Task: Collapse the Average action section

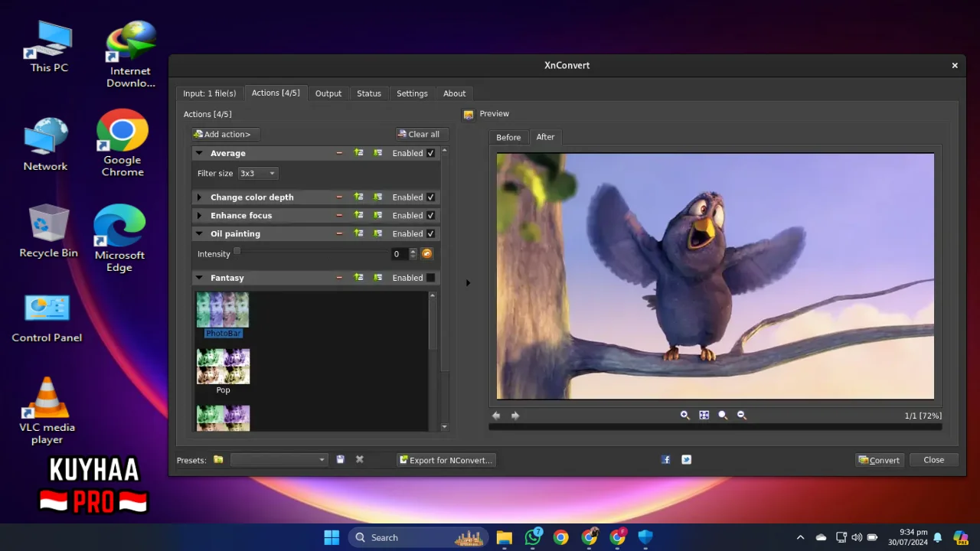Action: click(x=199, y=153)
